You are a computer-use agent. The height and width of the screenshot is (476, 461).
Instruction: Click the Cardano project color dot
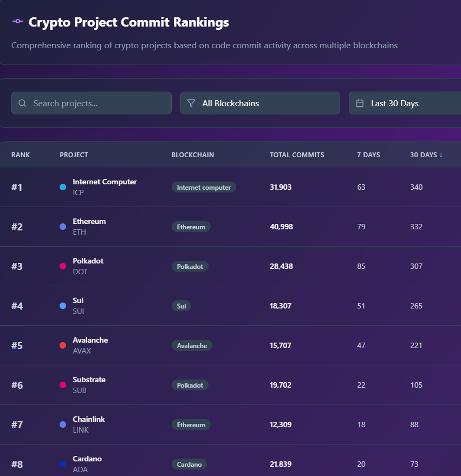point(63,464)
